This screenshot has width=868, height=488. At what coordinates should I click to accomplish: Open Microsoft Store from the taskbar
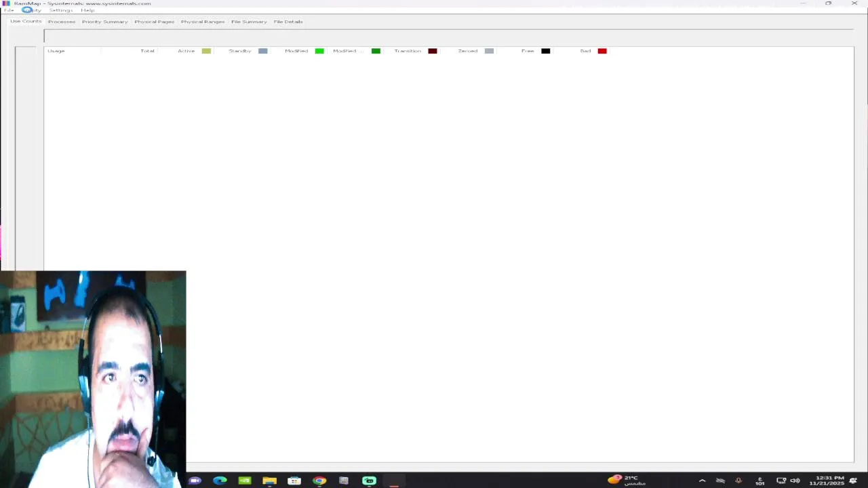click(x=294, y=481)
